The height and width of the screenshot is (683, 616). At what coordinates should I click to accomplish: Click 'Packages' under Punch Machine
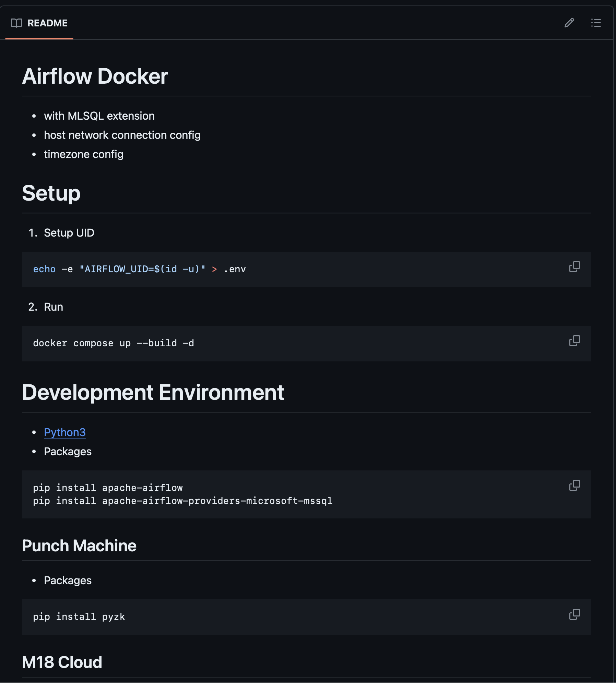click(68, 580)
